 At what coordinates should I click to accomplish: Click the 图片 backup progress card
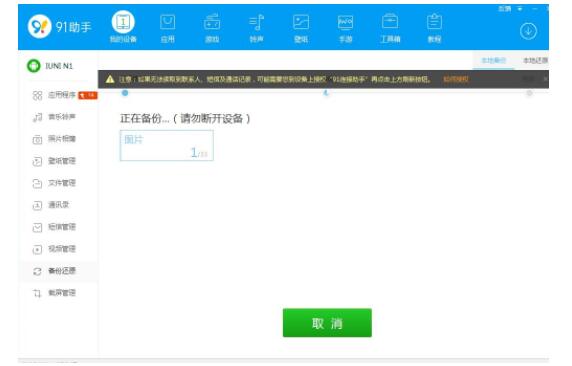click(x=167, y=145)
